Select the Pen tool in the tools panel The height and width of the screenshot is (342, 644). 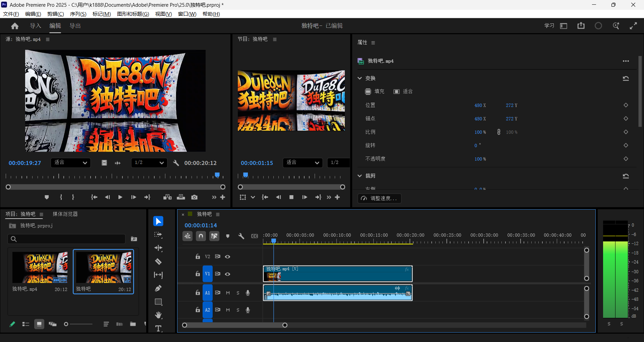pos(158,288)
